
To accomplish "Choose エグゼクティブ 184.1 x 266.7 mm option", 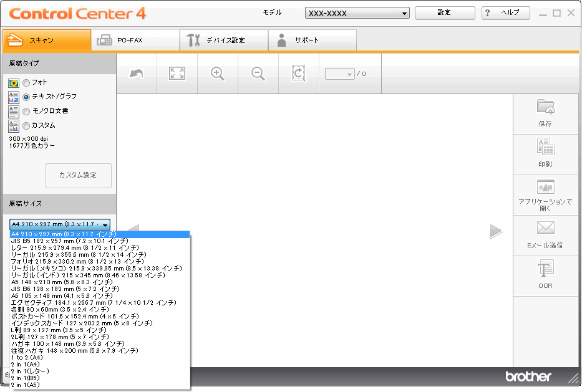I will [x=99, y=303].
